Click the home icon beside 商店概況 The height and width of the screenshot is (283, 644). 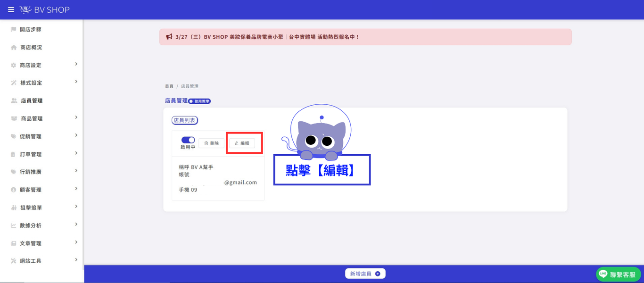point(14,48)
